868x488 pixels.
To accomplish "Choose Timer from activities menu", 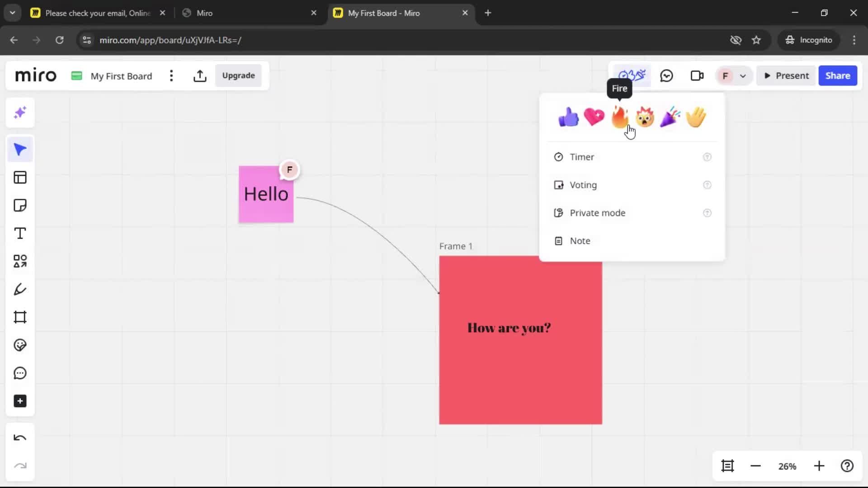I will pyautogui.click(x=632, y=157).
